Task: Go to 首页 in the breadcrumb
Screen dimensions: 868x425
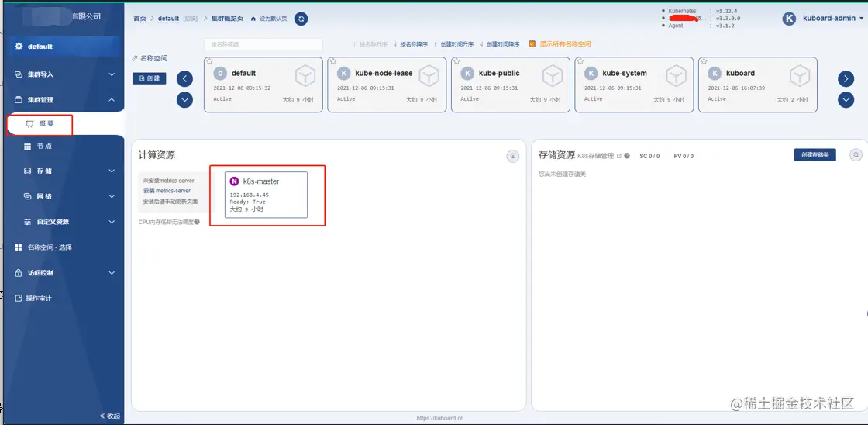Action: tap(139, 19)
